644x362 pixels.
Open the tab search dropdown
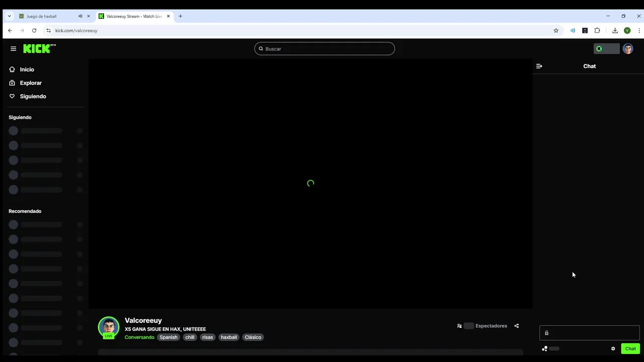(x=9, y=16)
